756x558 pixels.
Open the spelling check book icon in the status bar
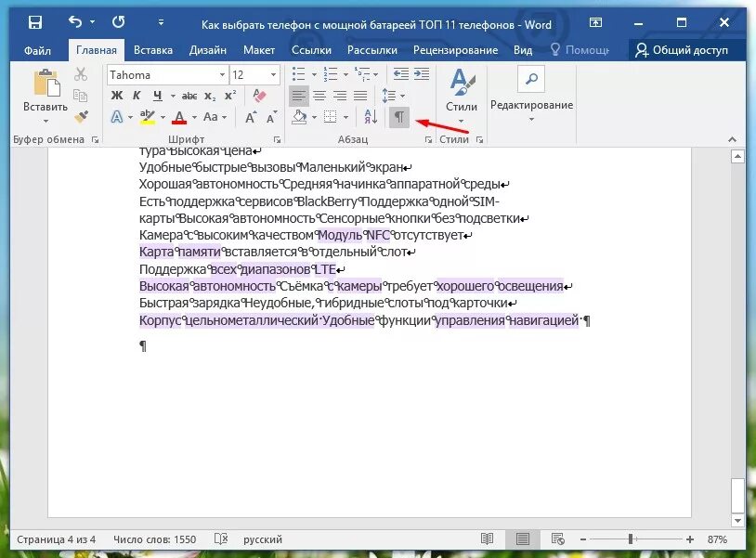(x=221, y=539)
